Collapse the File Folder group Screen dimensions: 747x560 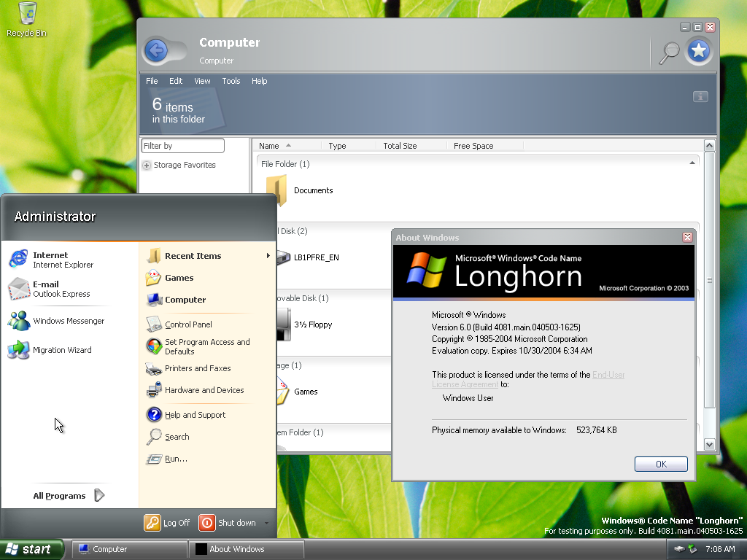tap(692, 163)
